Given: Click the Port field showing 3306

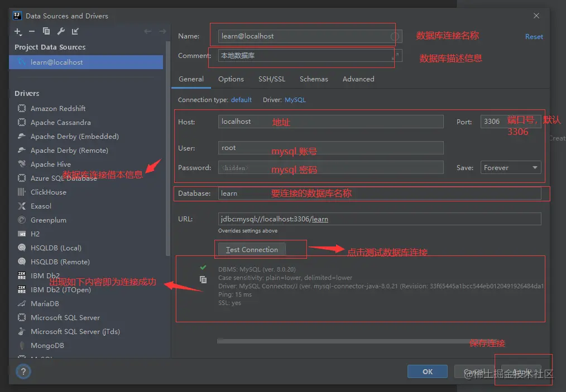Looking at the screenshot, I should (510, 122).
